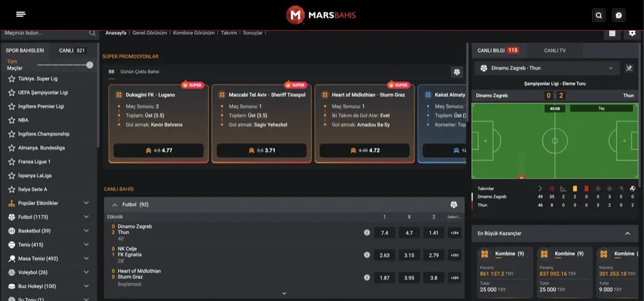Switch to CANLI 321 tab
The width and height of the screenshot is (644, 301).
(x=72, y=50)
